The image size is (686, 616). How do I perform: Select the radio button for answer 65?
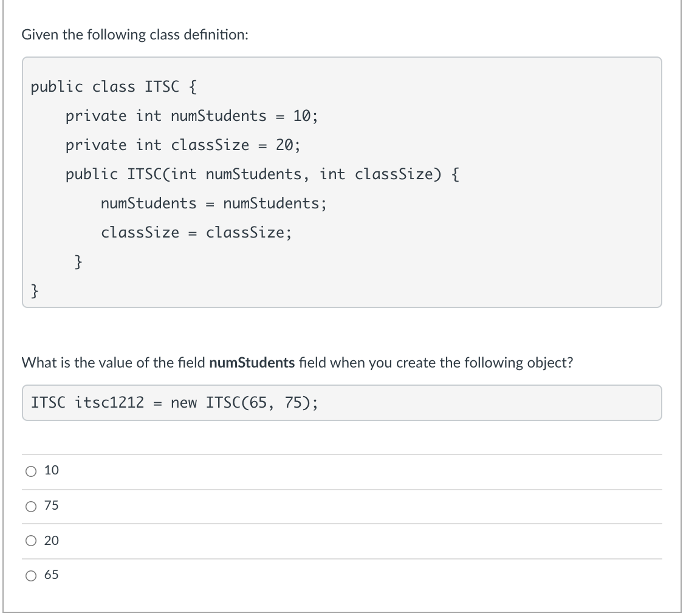click(x=31, y=575)
